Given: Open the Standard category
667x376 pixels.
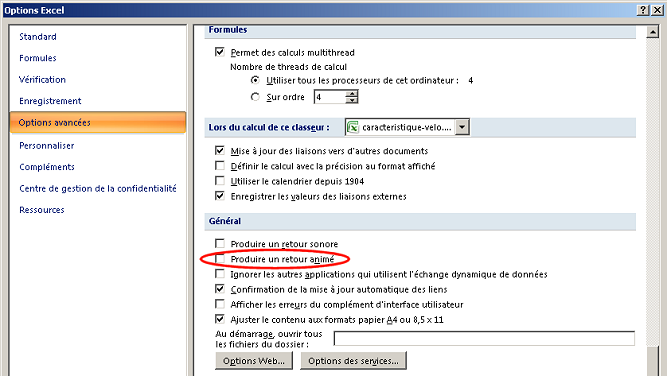Looking at the screenshot, I should tap(38, 37).
